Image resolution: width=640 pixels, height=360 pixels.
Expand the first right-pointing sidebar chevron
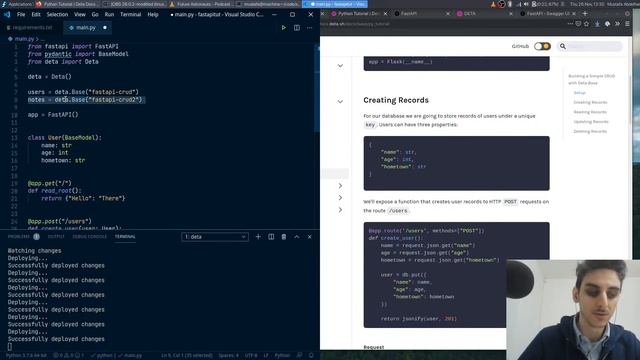pos(340,186)
